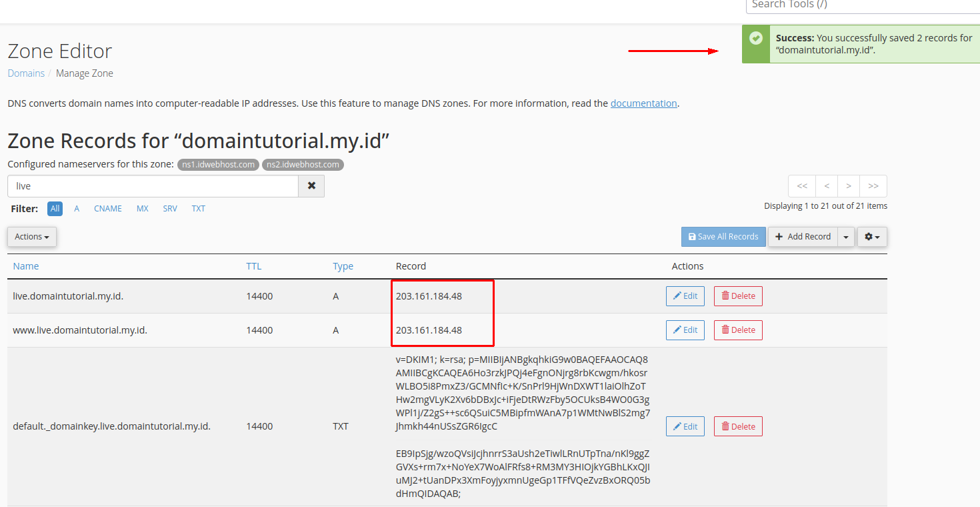
Task: Toggle the A record type filter
Action: pyautogui.click(x=77, y=208)
